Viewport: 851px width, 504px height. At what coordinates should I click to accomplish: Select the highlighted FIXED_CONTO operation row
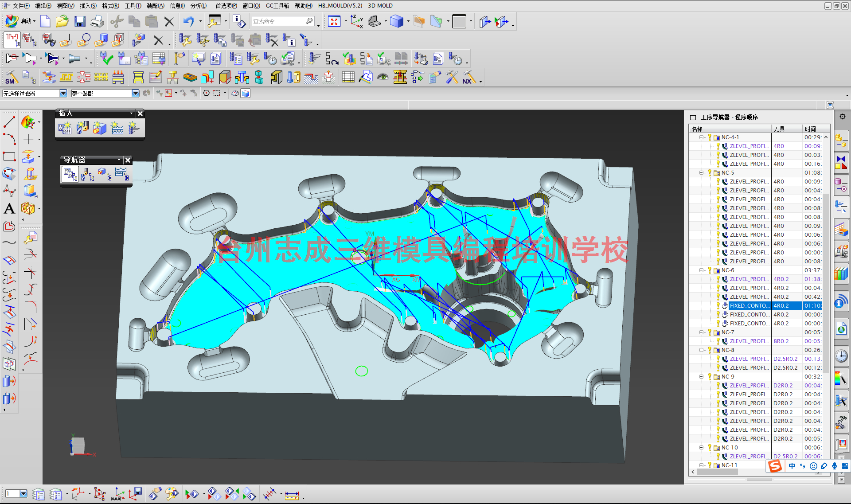point(749,305)
